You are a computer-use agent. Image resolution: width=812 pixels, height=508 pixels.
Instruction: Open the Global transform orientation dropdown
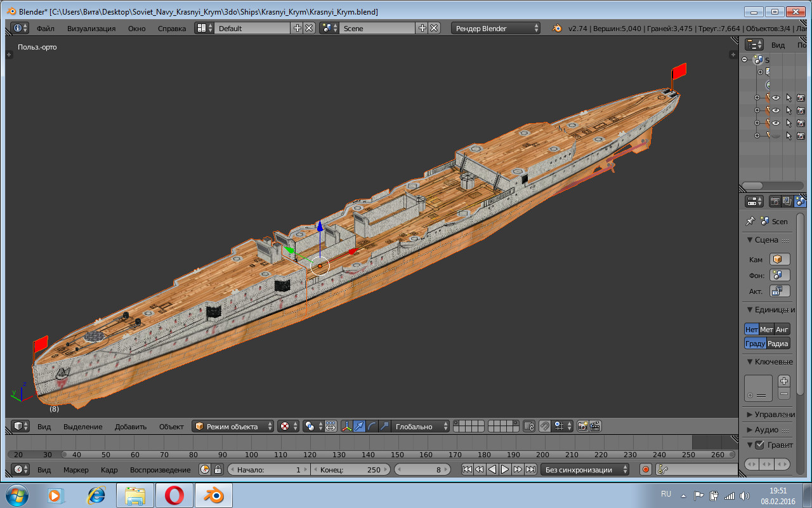coord(420,426)
